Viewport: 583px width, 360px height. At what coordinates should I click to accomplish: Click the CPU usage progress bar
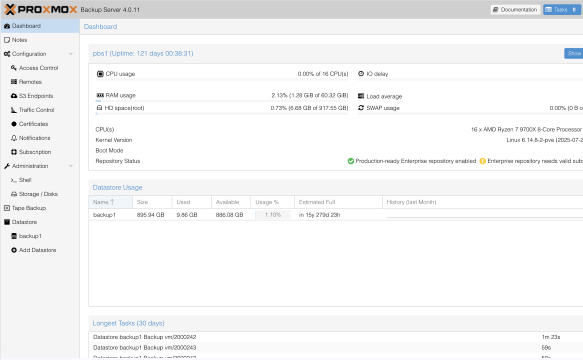click(x=222, y=80)
